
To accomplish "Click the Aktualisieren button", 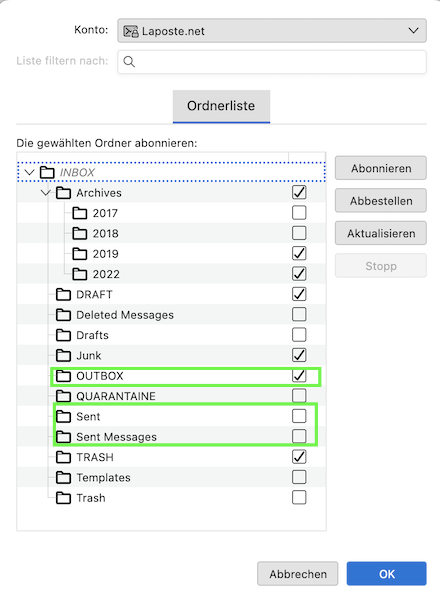I will pos(381,233).
